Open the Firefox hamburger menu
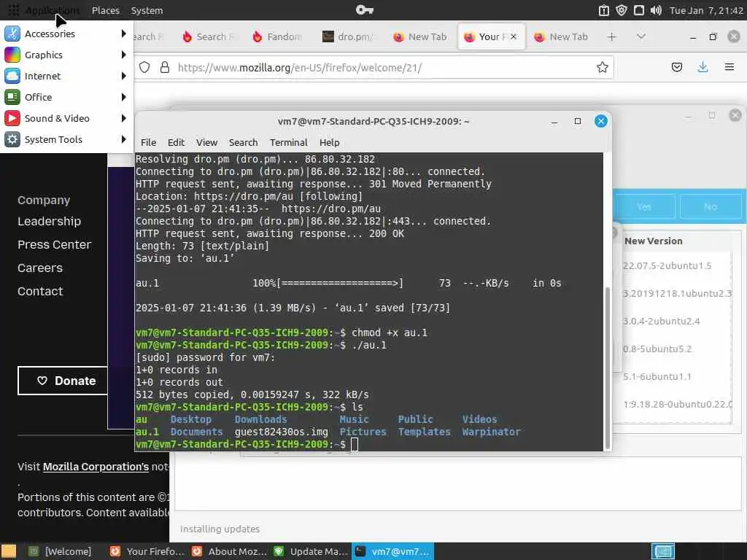 click(729, 67)
